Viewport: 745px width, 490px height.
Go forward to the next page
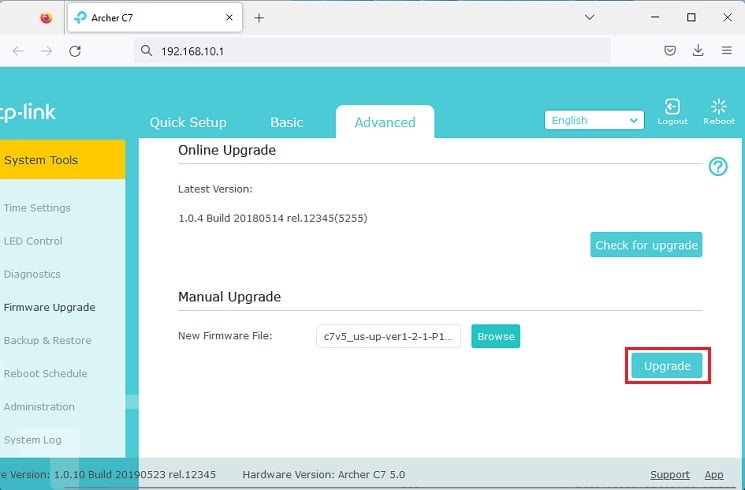coord(47,51)
